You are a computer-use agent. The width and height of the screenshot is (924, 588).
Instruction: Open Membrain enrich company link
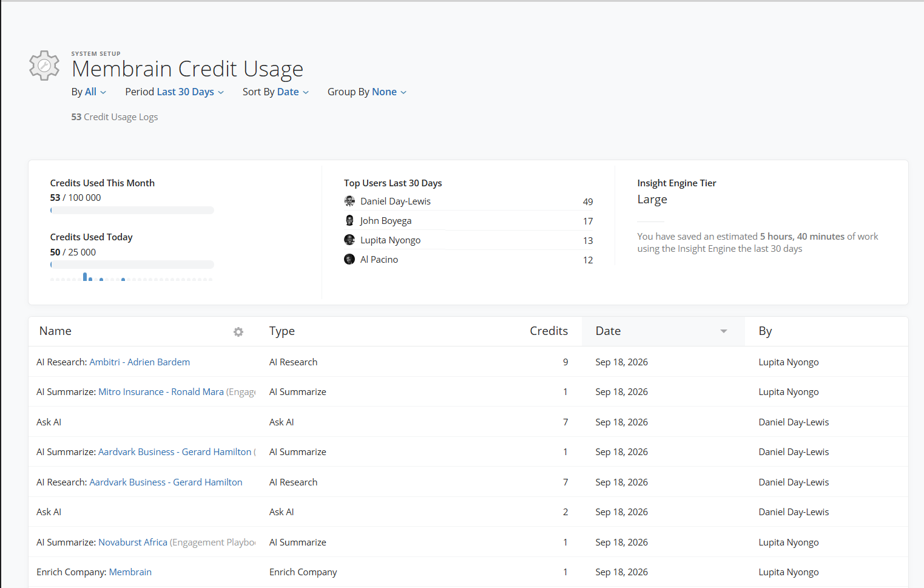click(x=130, y=572)
